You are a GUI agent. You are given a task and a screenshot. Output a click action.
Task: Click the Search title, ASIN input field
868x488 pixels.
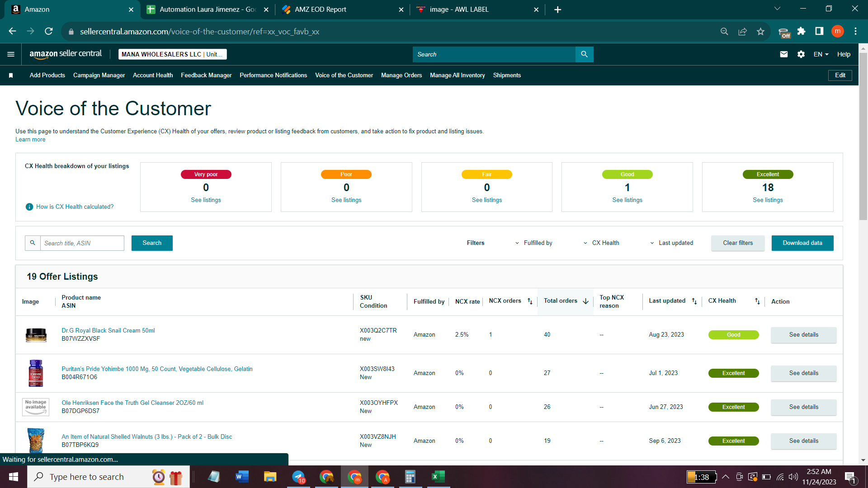click(82, 243)
